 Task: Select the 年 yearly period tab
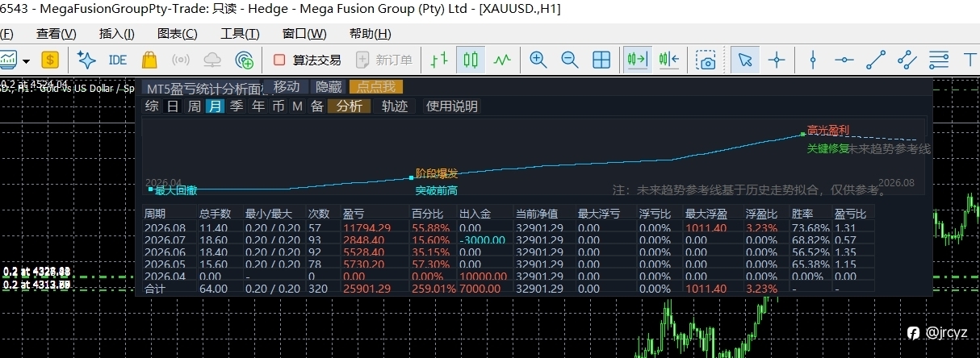[x=258, y=106]
